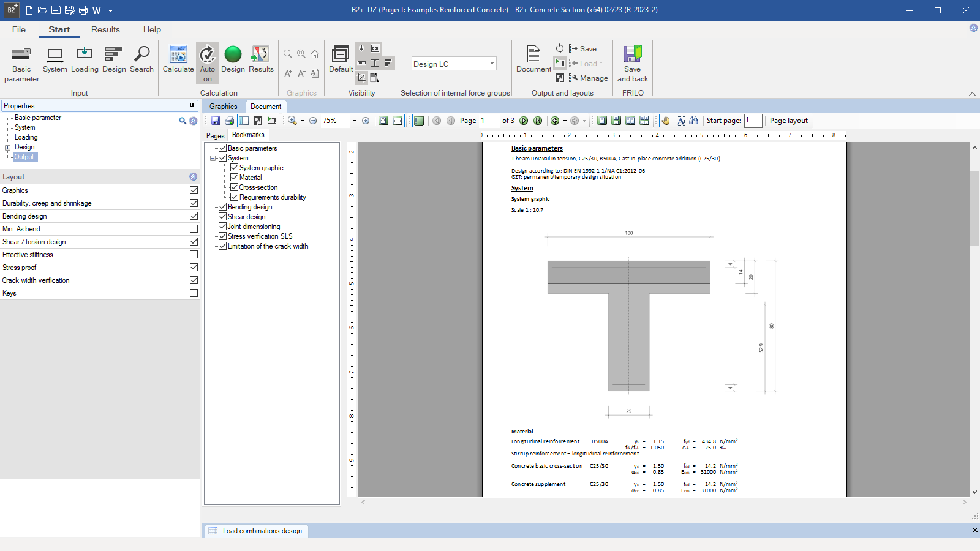Screen dimensions: 980x551
Task: Enable the Min. As bend checkbox
Action: [194, 229]
